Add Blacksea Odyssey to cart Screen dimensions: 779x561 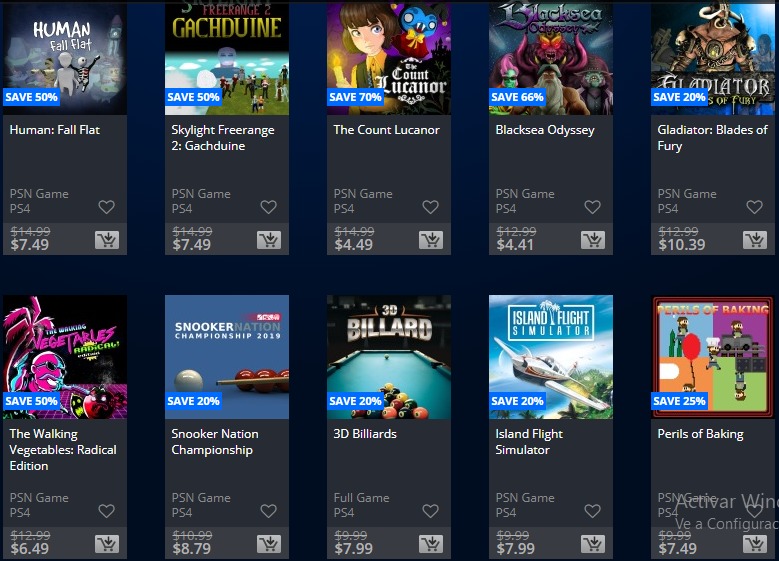coord(593,240)
